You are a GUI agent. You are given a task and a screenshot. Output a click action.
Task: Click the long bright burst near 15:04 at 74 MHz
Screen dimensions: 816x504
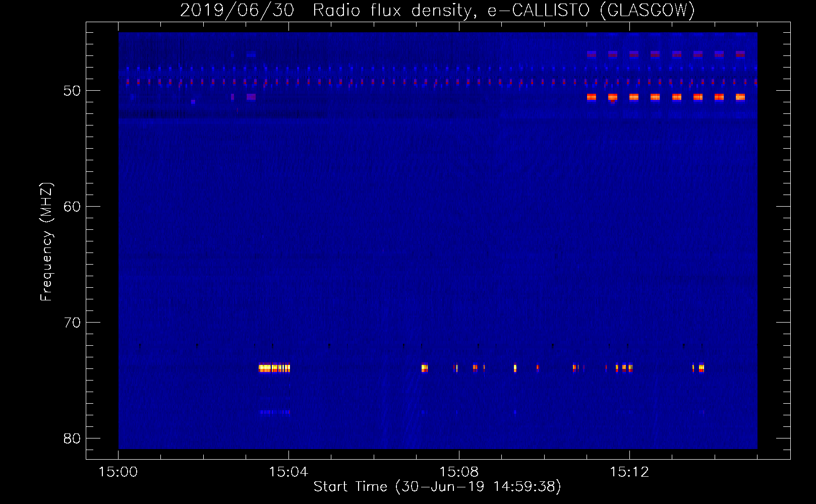pyautogui.click(x=274, y=368)
